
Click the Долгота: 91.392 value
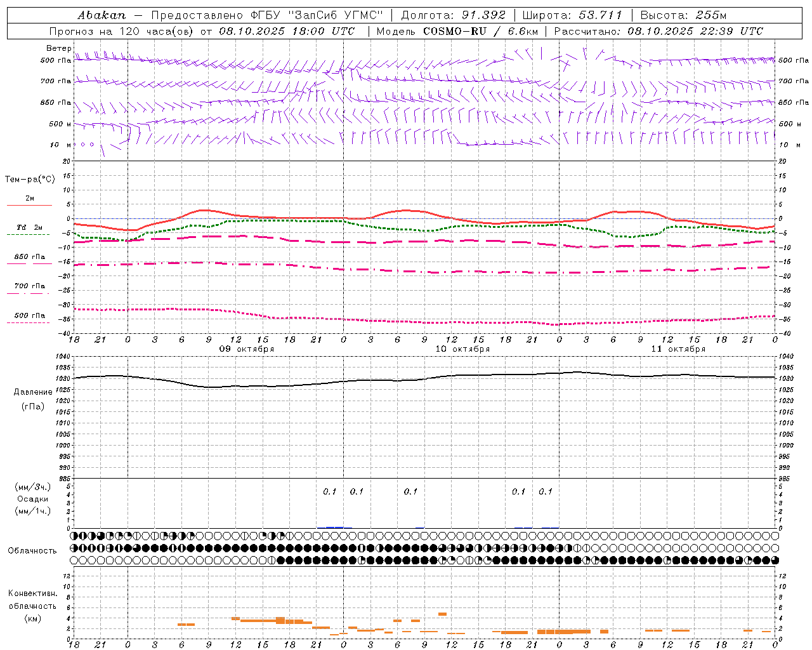[x=454, y=15]
